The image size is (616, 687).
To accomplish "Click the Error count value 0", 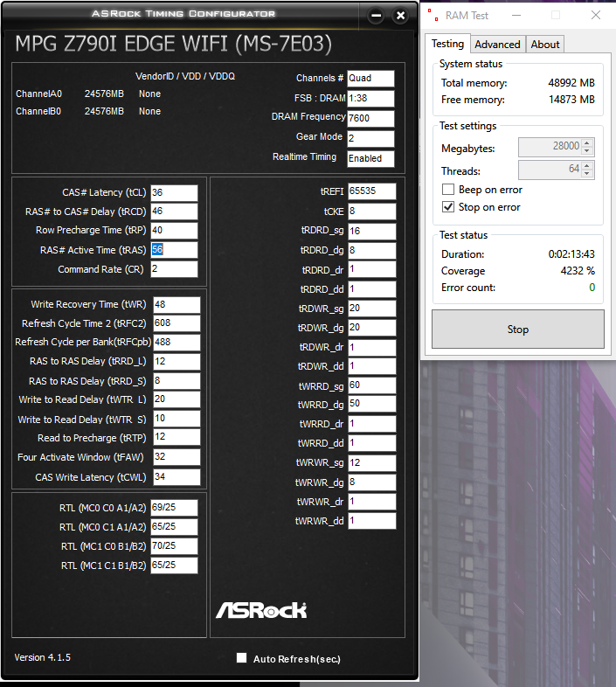I will (592, 288).
